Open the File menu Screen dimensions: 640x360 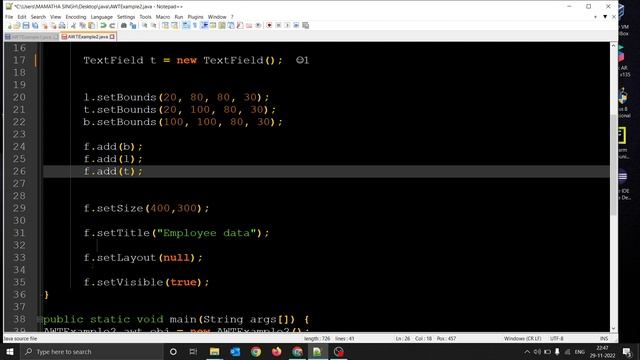pyautogui.click(x=9, y=17)
